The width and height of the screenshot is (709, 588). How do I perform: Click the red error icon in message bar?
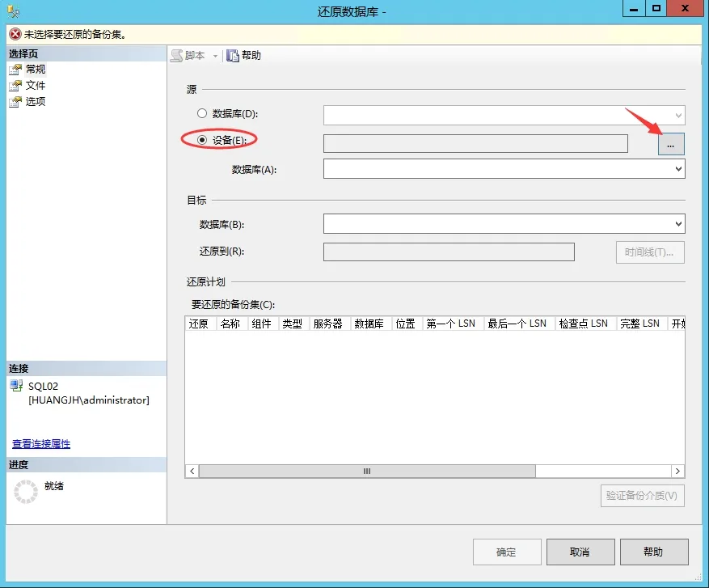click(x=15, y=34)
